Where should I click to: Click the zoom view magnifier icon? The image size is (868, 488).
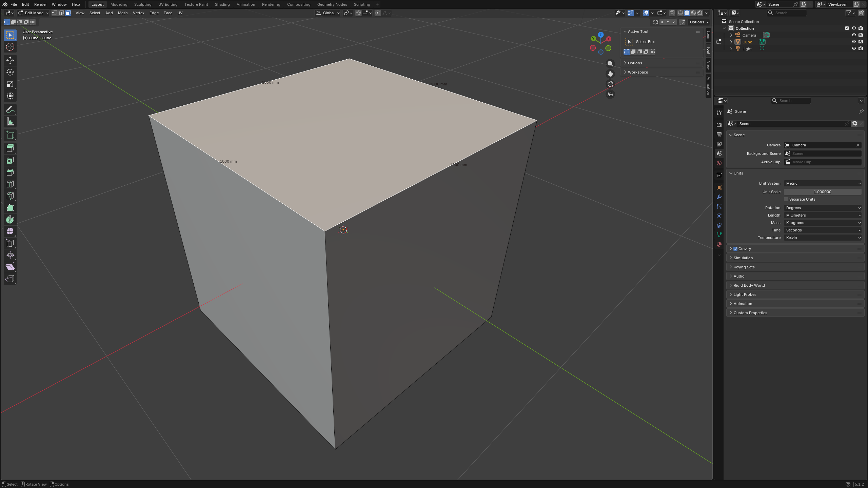610,64
